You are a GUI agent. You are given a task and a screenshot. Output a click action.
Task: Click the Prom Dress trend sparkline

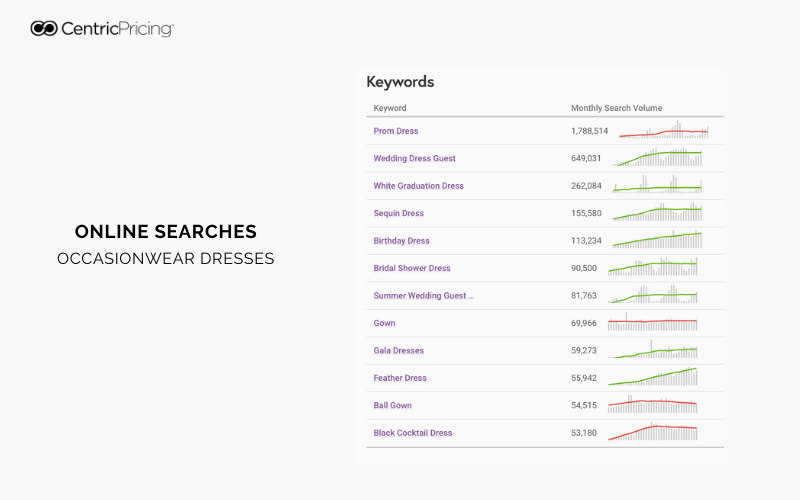tap(663, 130)
